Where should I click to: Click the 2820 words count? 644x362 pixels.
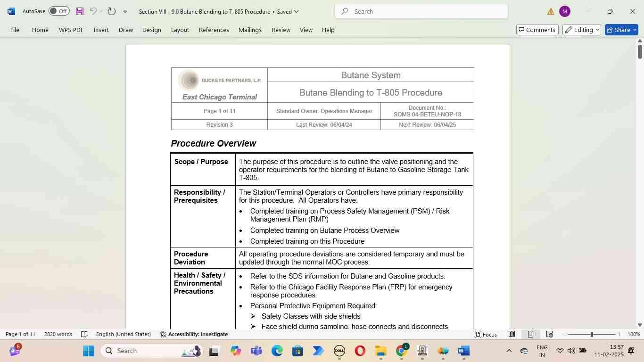58,334
